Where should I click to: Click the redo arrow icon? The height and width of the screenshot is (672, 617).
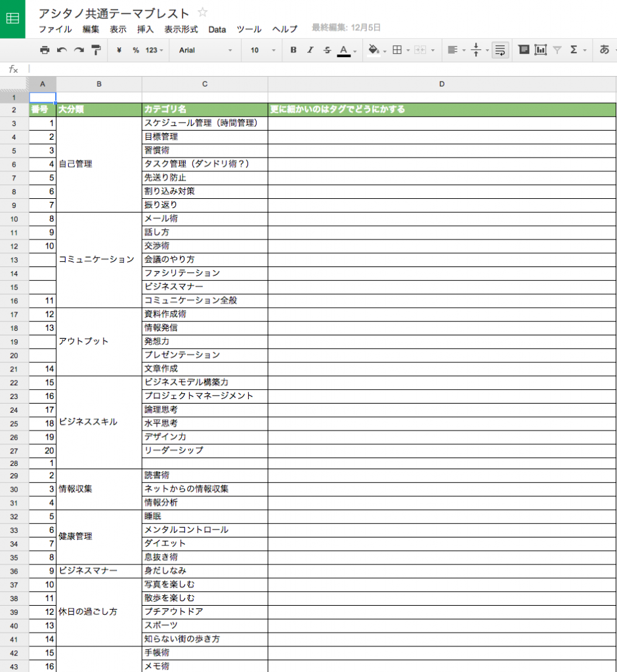click(x=79, y=50)
